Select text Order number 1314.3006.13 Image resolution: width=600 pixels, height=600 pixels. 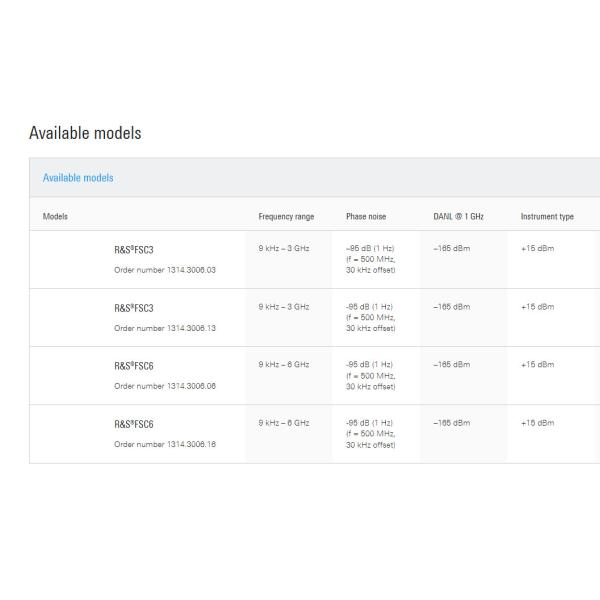(x=165, y=328)
